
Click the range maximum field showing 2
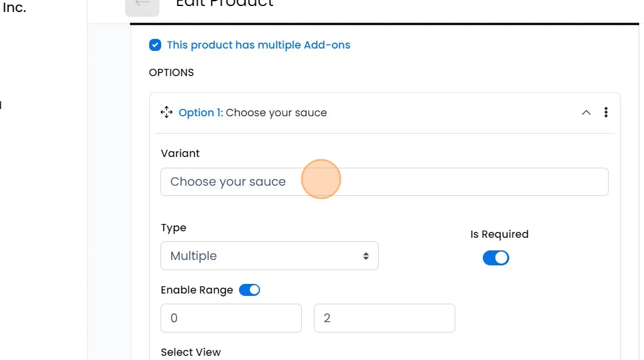384,318
